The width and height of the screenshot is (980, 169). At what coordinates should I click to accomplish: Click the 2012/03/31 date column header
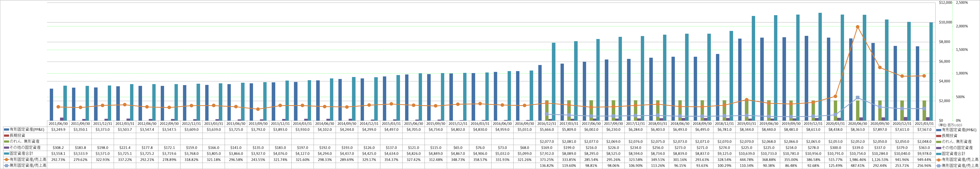point(125,124)
